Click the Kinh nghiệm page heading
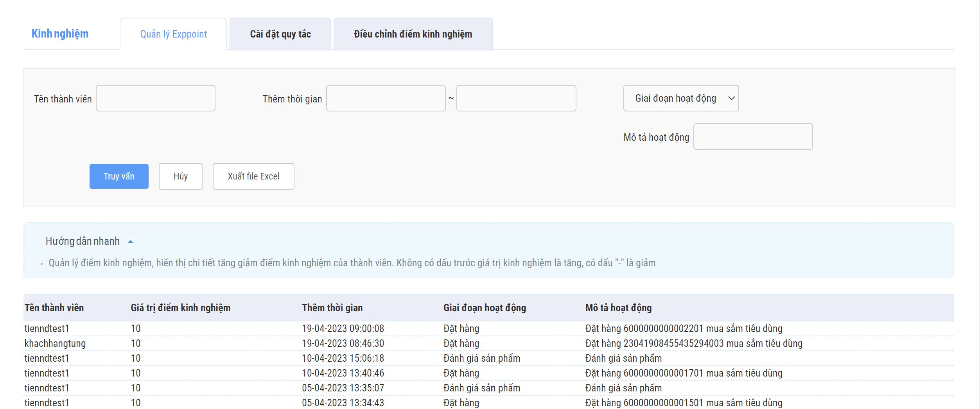The height and width of the screenshot is (409, 980). click(60, 34)
